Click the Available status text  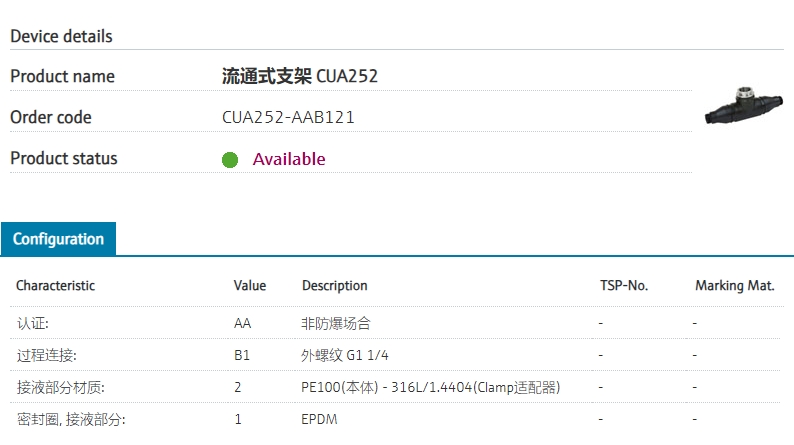click(x=289, y=159)
